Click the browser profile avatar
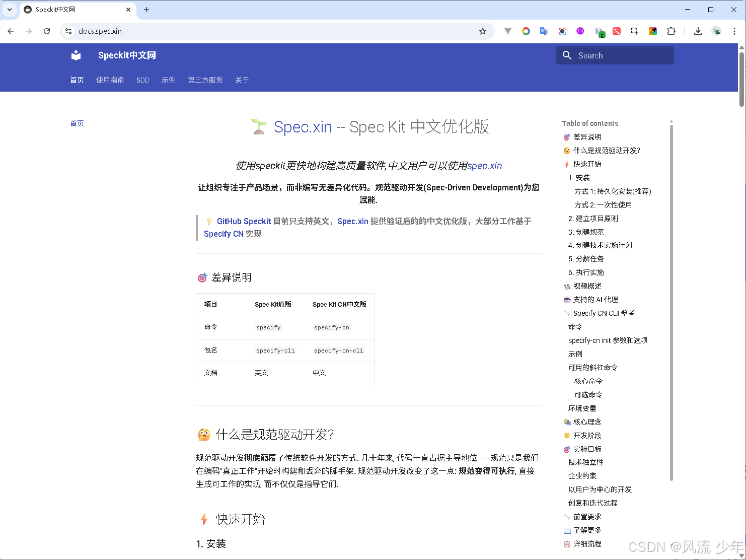The width and height of the screenshot is (746, 560). (x=716, y=31)
